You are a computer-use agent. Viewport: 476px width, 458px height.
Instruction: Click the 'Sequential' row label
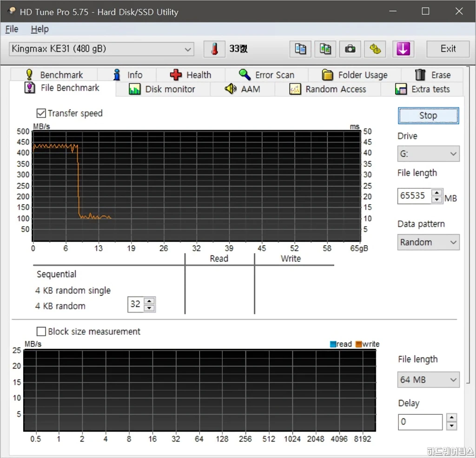56,274
